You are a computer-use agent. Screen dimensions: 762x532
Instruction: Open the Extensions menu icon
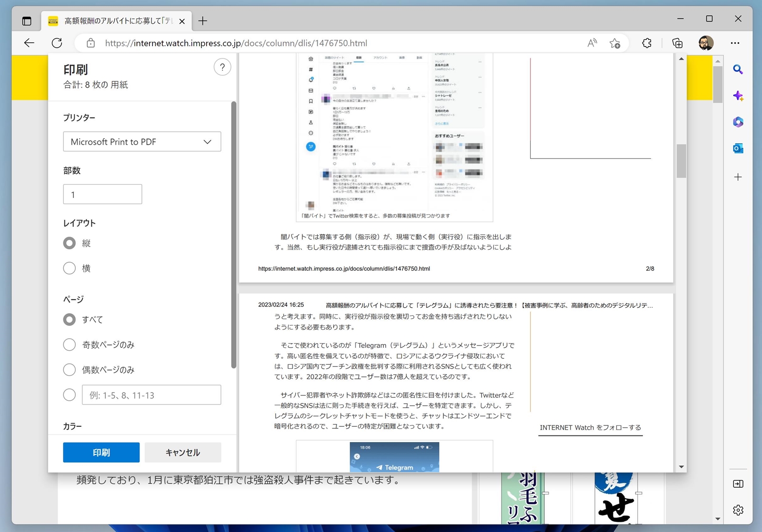coord(646,43)
